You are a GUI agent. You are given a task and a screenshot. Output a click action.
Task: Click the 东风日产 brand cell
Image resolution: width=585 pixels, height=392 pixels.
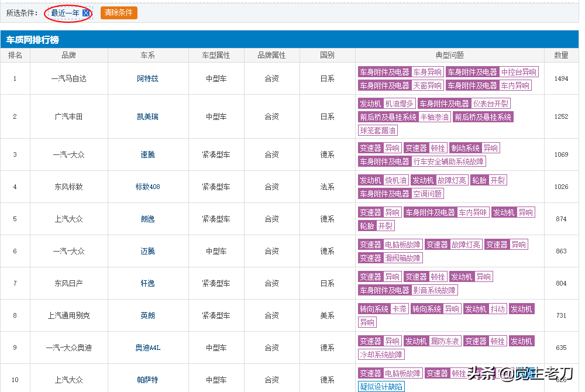(x=68, y=283)
